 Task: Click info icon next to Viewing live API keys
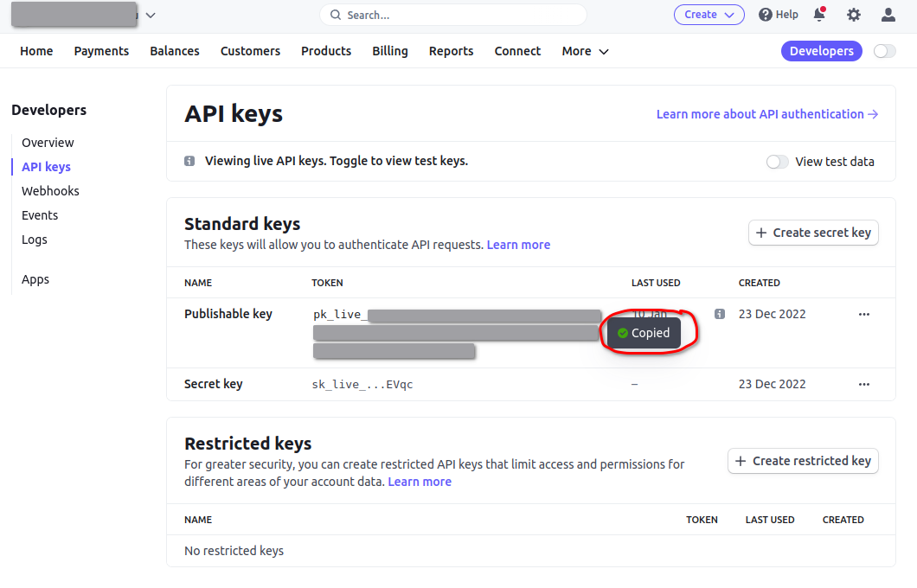(189, 161)
